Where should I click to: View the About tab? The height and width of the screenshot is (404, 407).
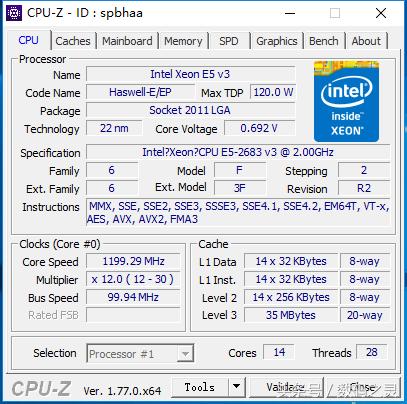click(x=366, y=41)
